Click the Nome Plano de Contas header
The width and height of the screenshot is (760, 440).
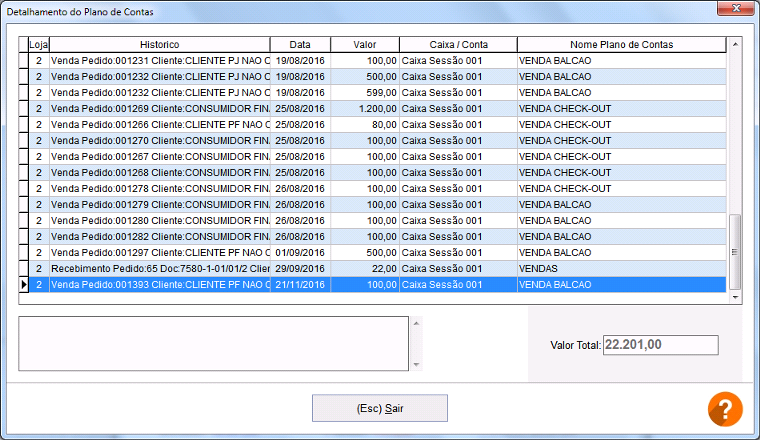(x=621, y=45)
